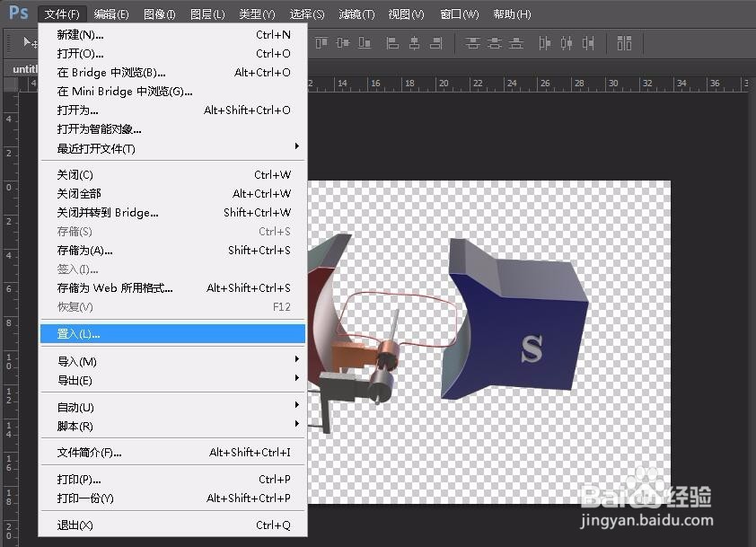Click the Align top edges icon

[320, 42]
